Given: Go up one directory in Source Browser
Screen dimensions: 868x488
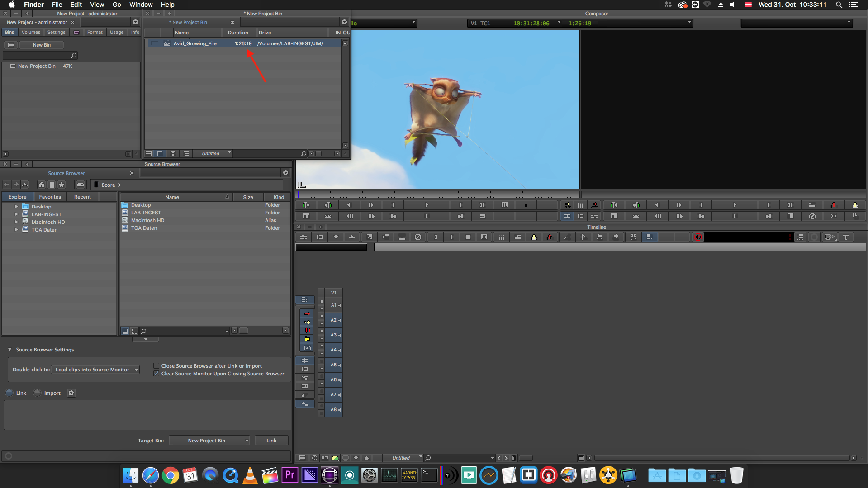Looking at the screenshot, I should pyautogui.click(x=25, y=185).
